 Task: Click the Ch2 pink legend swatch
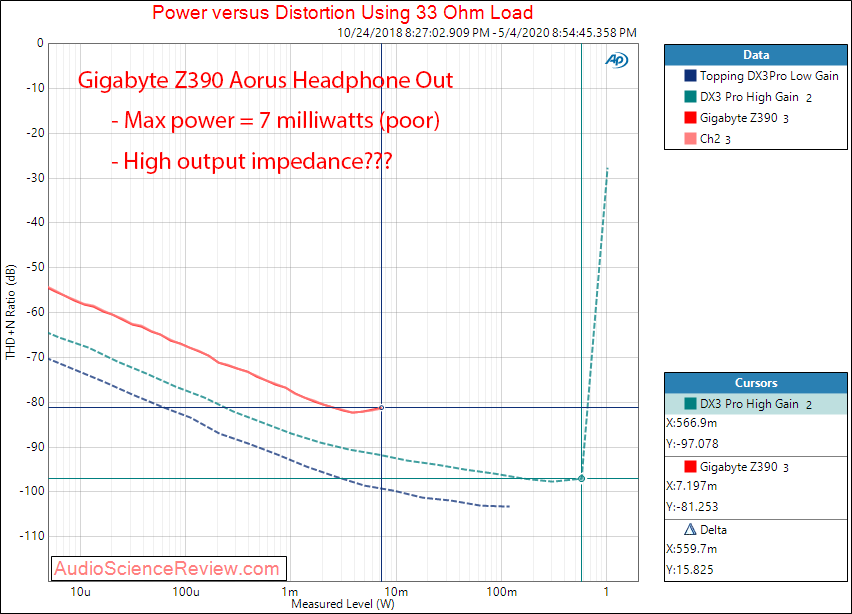point(690,139)
